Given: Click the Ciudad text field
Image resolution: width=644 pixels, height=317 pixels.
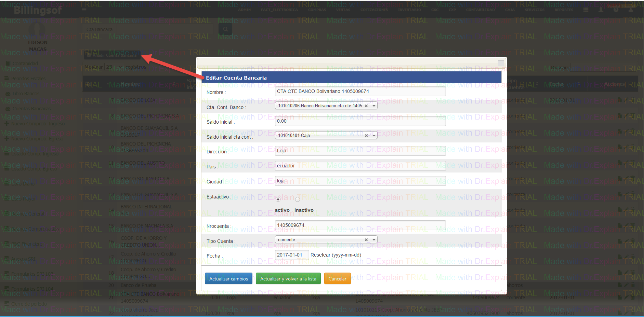Looking at the screenshot, I should click(x=360, y=181).
